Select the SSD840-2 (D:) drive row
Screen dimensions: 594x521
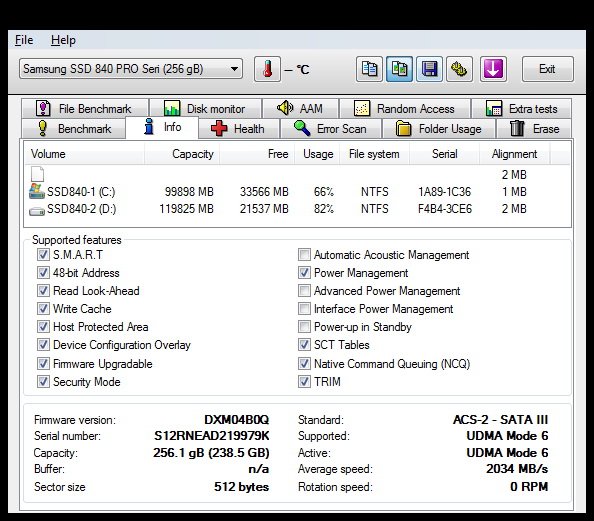(297, 209)
